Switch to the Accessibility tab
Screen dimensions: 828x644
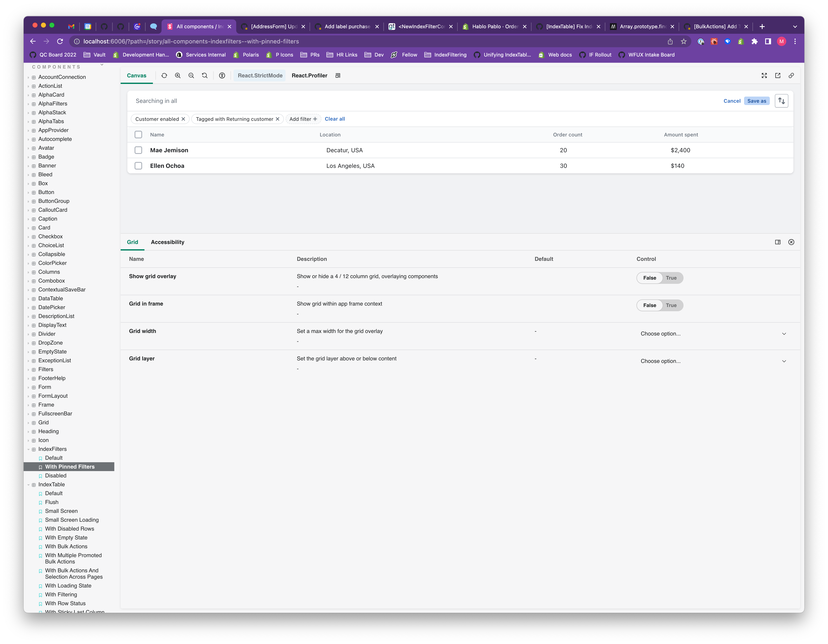tap(168, 242)
